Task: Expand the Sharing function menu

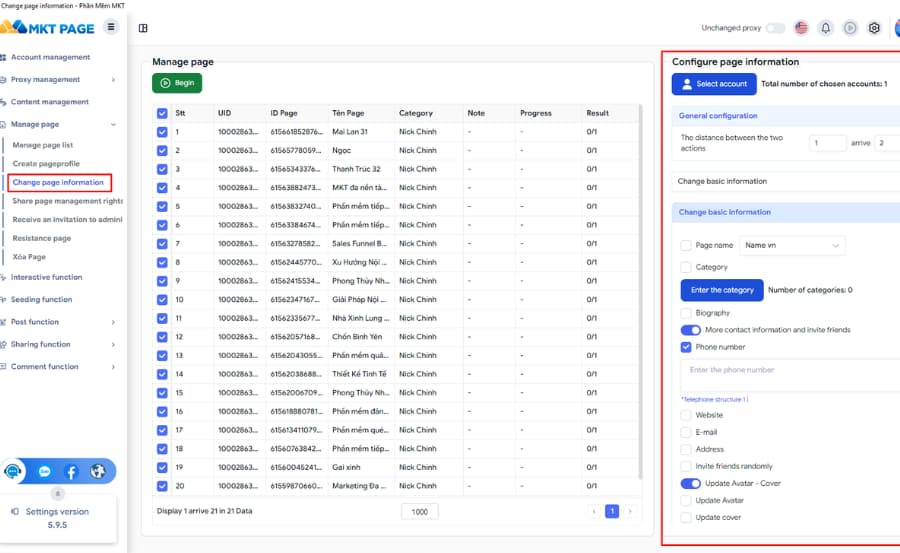Action: tap(113, 345)
